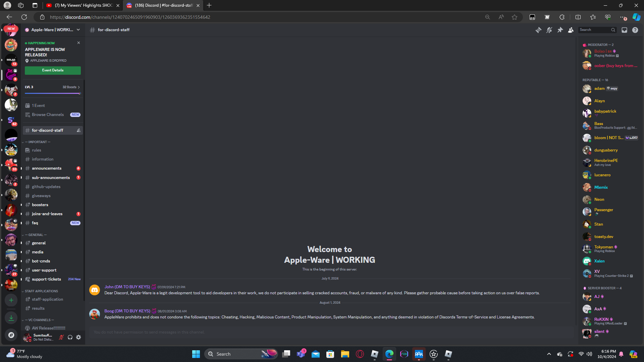The width and height of the screenshot is (644, 362).
Task: Open a new browser tab
Action: pyautogui.click(x=209, y=5)
